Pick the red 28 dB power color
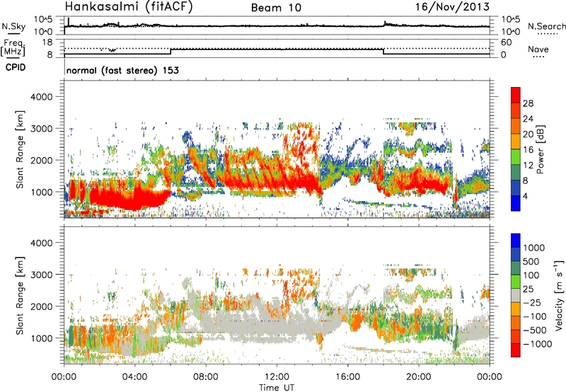Screen dimensions: 566x392 [x=516, y=103]
